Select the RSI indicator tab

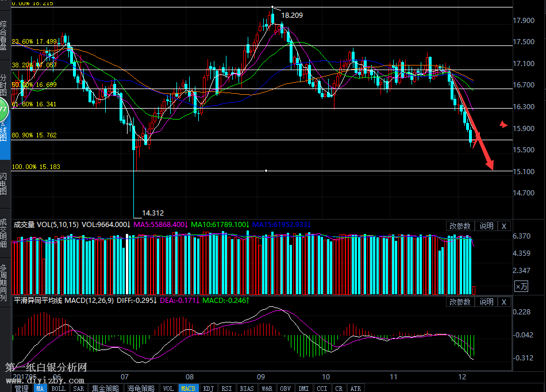pyautogui.click(x=226, y=388)
